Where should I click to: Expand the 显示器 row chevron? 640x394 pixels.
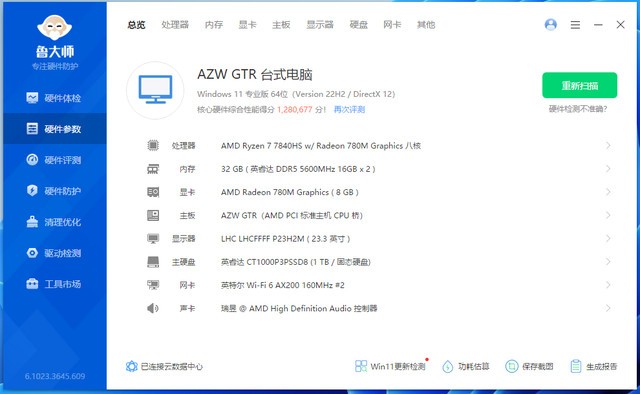pos(608,238)
